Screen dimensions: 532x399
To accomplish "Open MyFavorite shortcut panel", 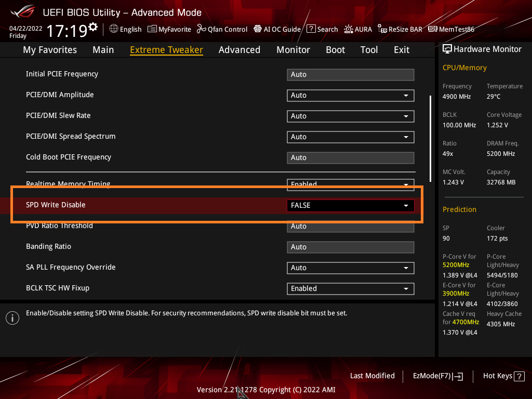I will click(x=169, y=29).
